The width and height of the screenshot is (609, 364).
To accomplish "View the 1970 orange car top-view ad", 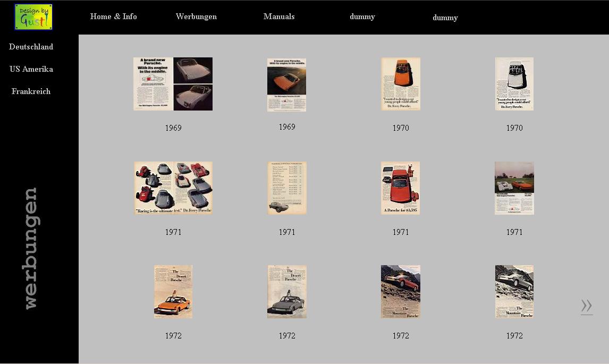I will [401, 84].
